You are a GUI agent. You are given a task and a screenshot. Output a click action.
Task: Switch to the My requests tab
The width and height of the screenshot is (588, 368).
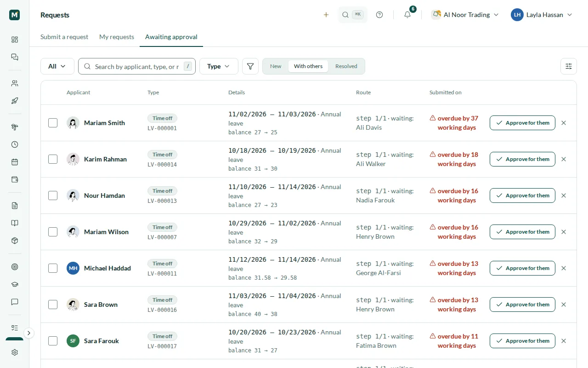[x=117, y=37]
